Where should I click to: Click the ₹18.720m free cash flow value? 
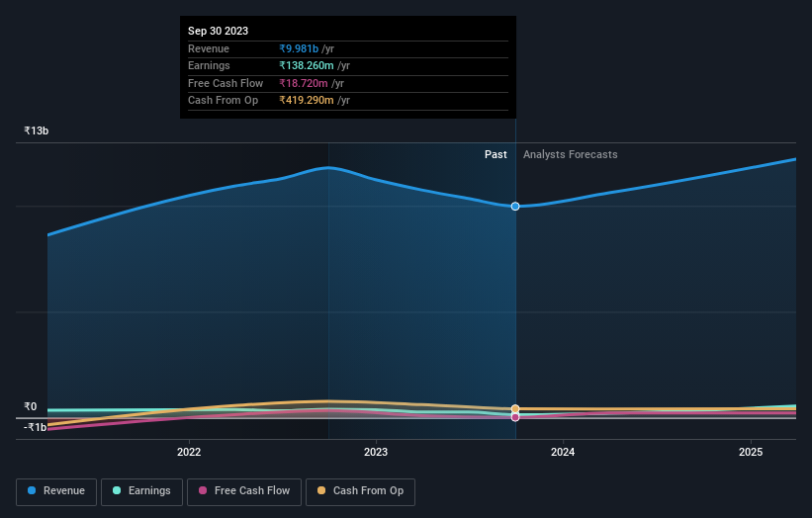pyautogui.click(x=304, y=83)
